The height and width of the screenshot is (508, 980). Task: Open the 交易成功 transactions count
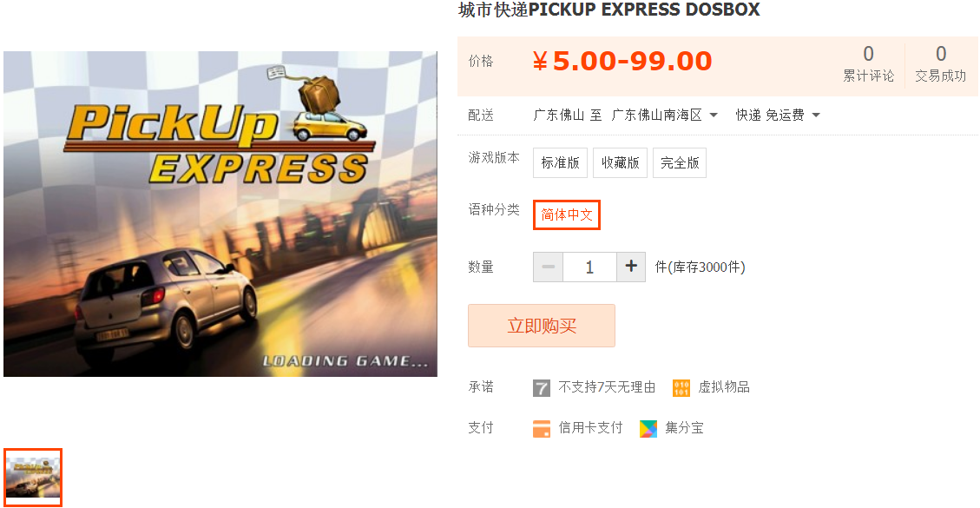[x=941, y=63]
